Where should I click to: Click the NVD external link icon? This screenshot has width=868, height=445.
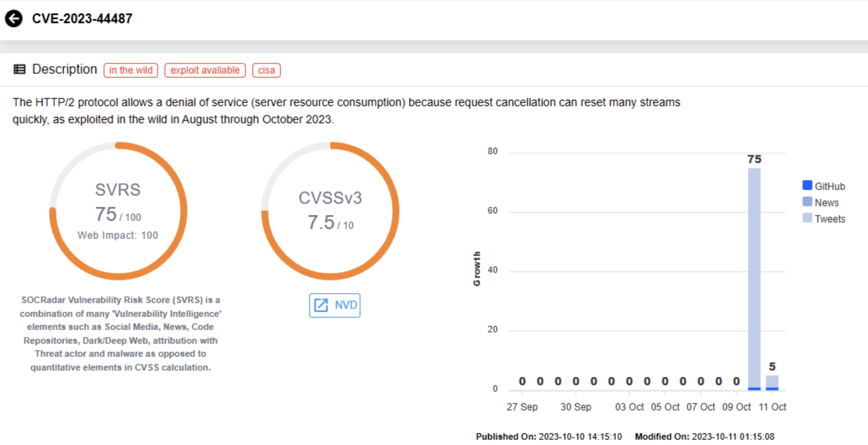click(x=321, y=305)
